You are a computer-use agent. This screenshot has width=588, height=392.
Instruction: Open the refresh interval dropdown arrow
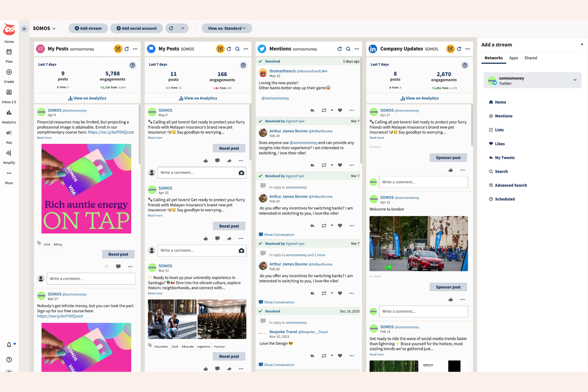tap(183, 28)
